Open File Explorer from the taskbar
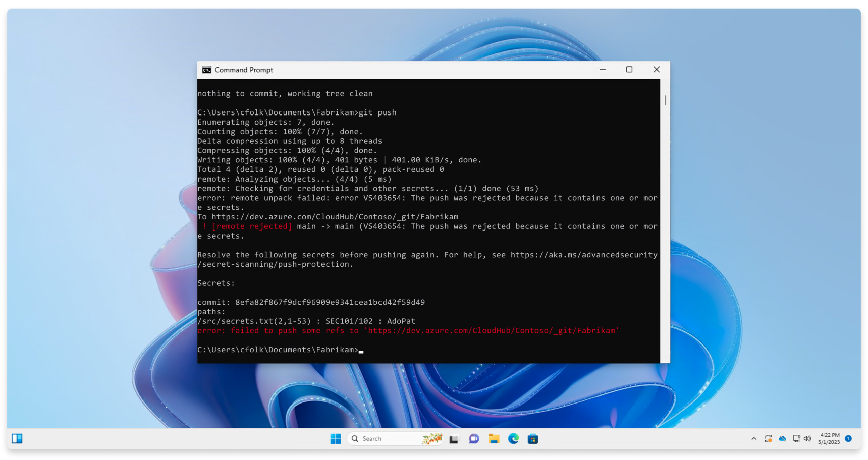The width and height of the screenshot is (868, 460). pos(494,439)
